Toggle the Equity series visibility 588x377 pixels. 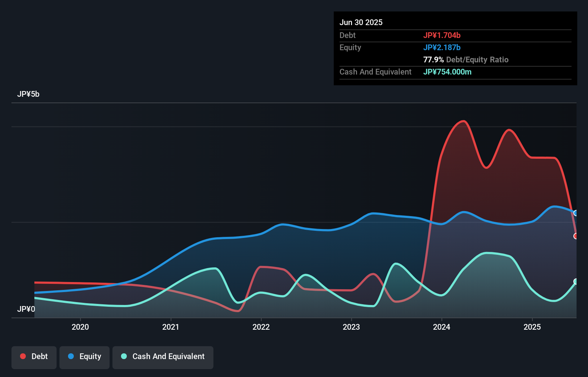[x=84, y=356]
